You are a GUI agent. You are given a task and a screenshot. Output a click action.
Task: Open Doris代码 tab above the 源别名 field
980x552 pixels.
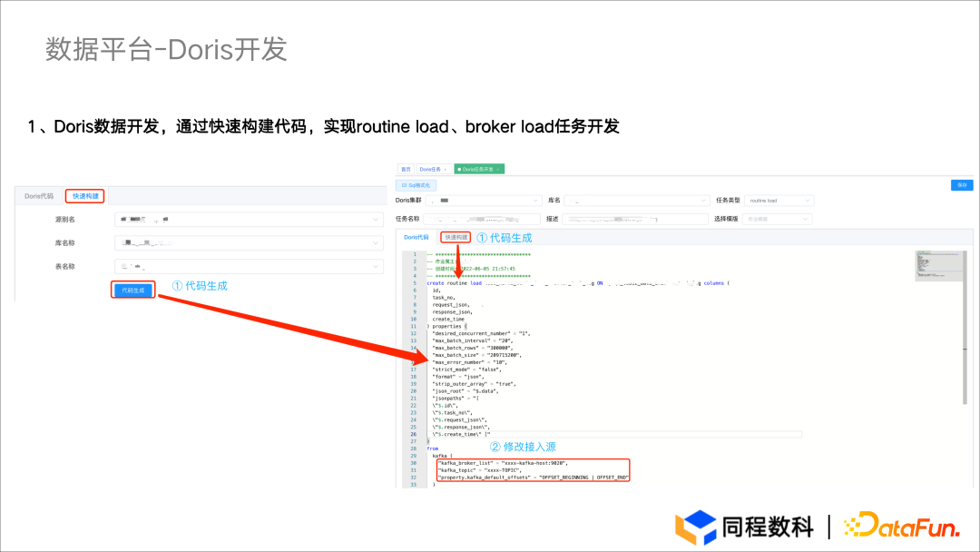click(x=39, y=196)
